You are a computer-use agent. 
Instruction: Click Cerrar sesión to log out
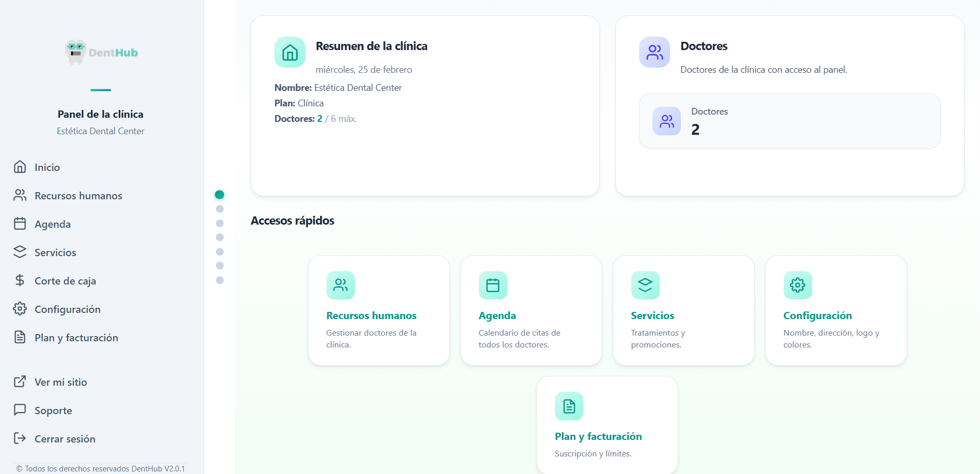point(65,439)
